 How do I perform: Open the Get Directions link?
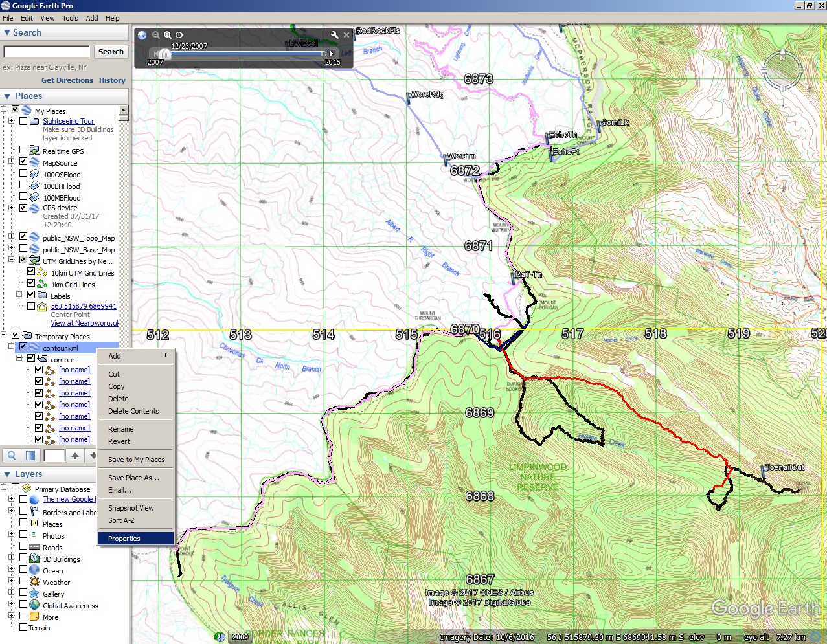67,80
